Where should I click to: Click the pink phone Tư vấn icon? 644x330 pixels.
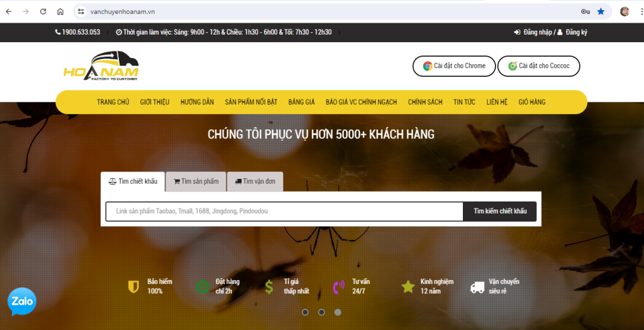(338, 287)
